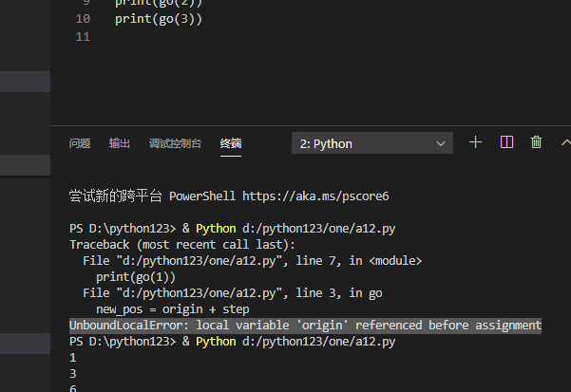Split the terminal panel
571x392 pixels.
[506, 142]
